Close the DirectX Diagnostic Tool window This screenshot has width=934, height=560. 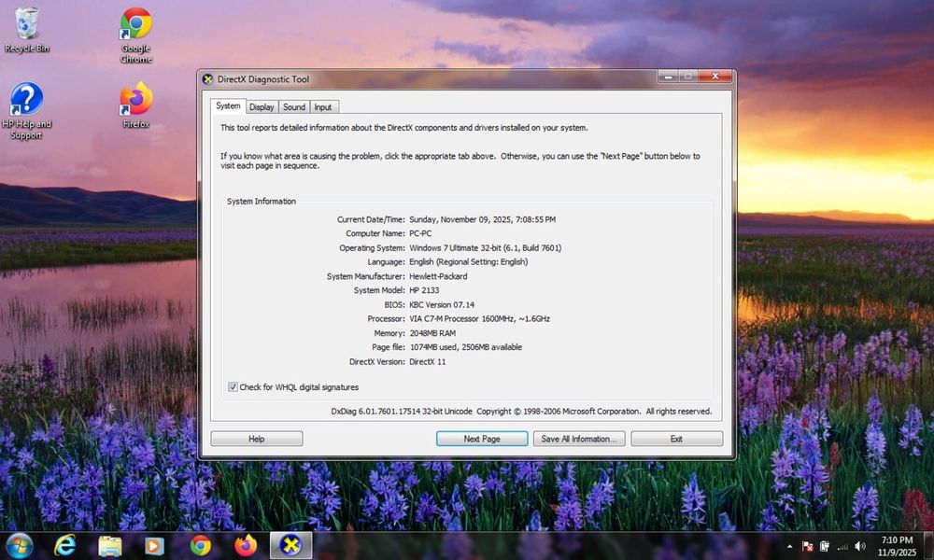coord(715,77)
